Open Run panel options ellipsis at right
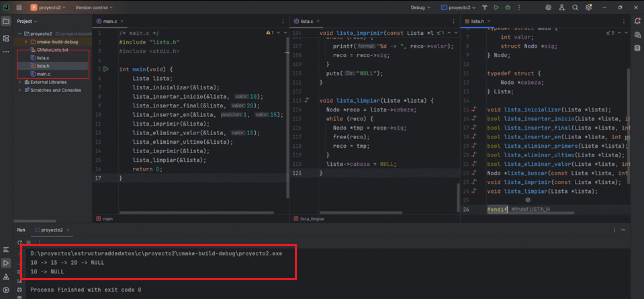Screen dimensions: 644x299 coord(614,230)
